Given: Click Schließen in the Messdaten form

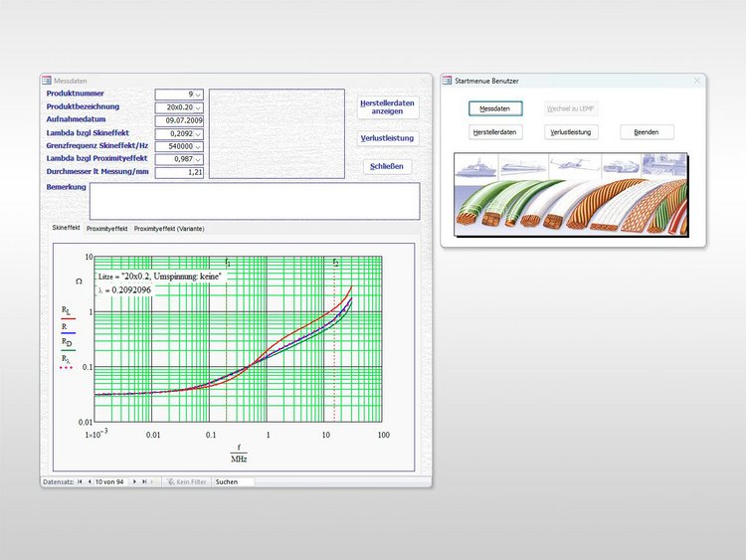Looking at the screenshot, I should (387, 166).
